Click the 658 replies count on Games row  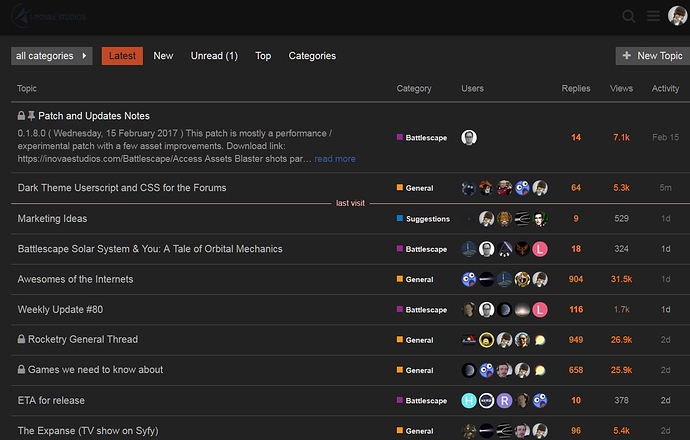pos(576,370)
